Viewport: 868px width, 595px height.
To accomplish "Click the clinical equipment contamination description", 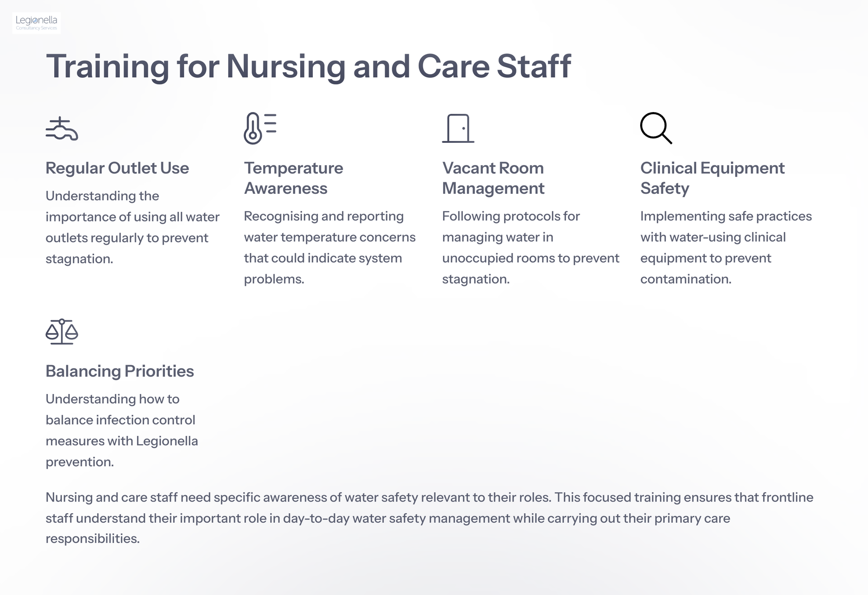I will click(726, 248).
